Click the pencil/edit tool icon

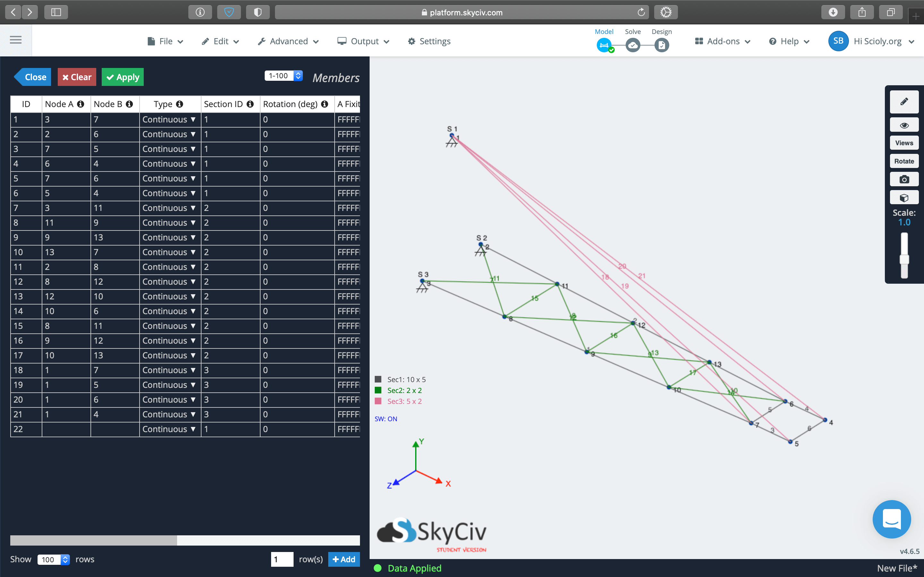click(x=905, y=102)
